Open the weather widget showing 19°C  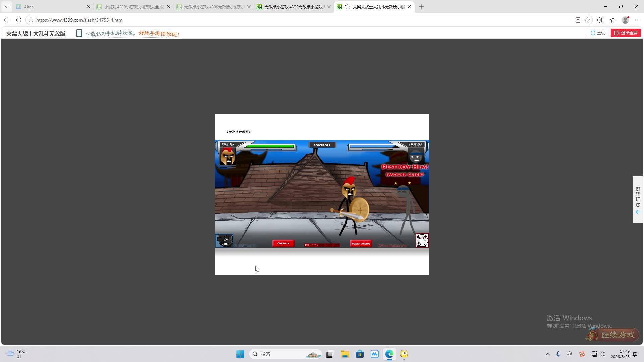16,354
